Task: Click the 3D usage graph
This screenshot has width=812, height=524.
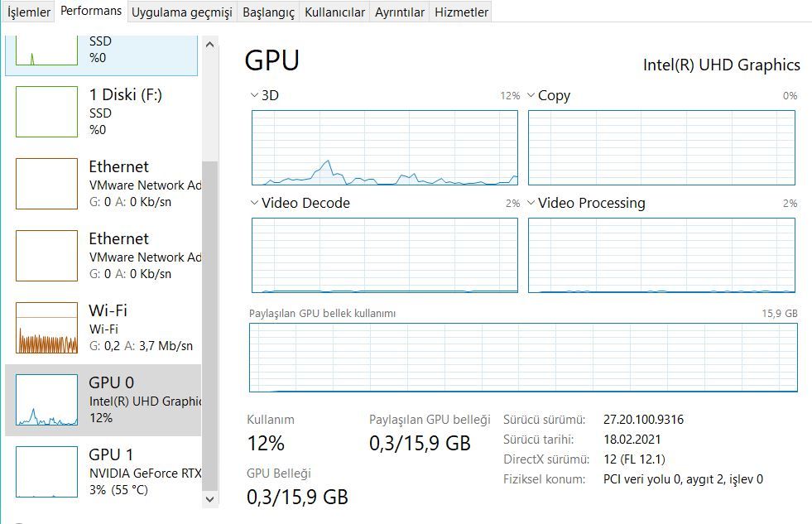Action: click(385, 147)
